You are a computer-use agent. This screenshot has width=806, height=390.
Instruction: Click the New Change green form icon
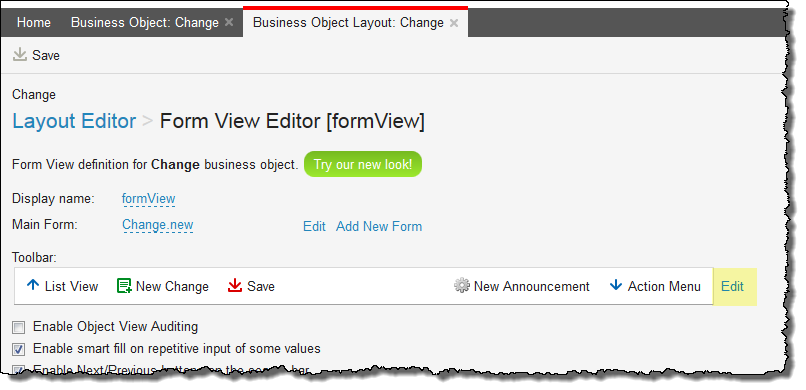124,286
